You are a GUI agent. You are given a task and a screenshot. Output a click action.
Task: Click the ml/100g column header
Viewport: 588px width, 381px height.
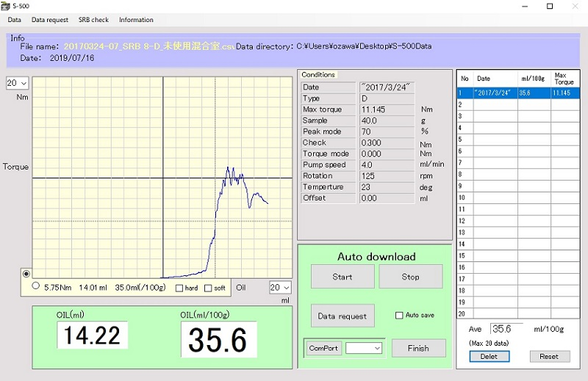click(534, 79)
